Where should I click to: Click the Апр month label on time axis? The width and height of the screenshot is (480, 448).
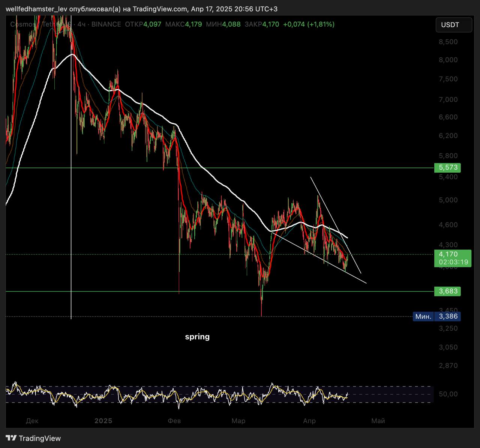pos(309,421)
